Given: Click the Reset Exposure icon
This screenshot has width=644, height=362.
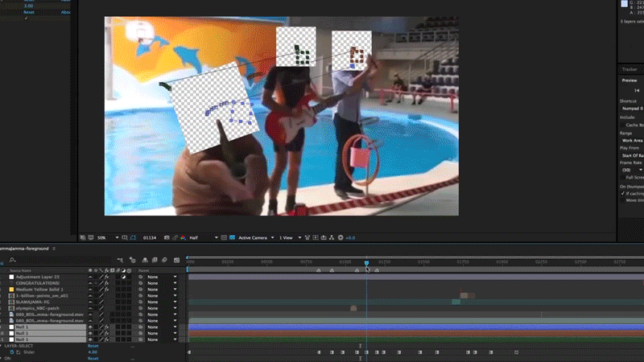Looking at the screenshot, I should point(341,237).
